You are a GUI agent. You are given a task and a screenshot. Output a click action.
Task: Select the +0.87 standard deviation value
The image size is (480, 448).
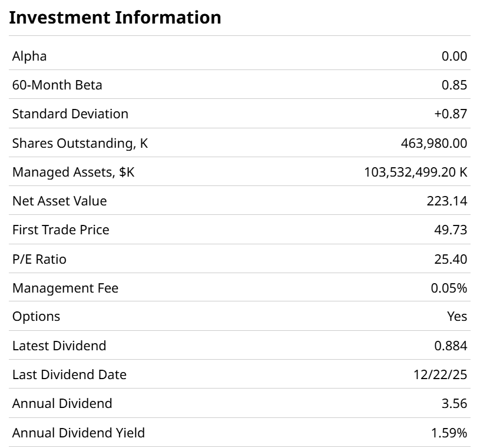pos(451,114)
